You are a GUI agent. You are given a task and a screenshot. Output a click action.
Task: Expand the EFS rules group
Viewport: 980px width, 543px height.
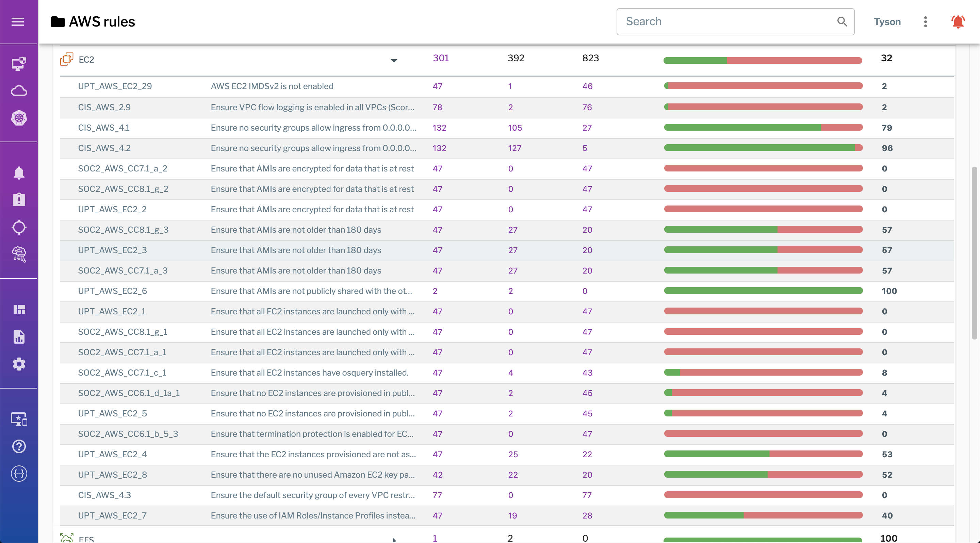pos(394,540)
